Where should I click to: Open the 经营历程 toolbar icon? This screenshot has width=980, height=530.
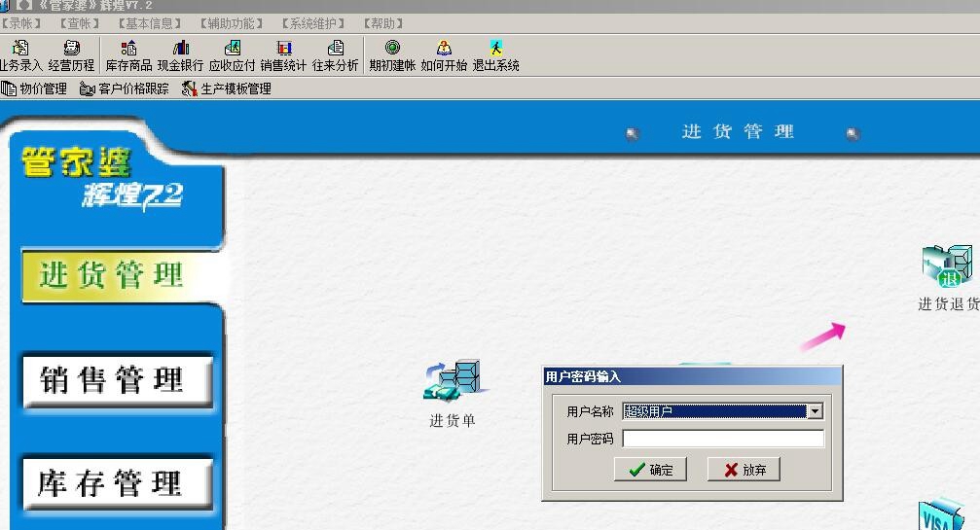coord(71,55)
